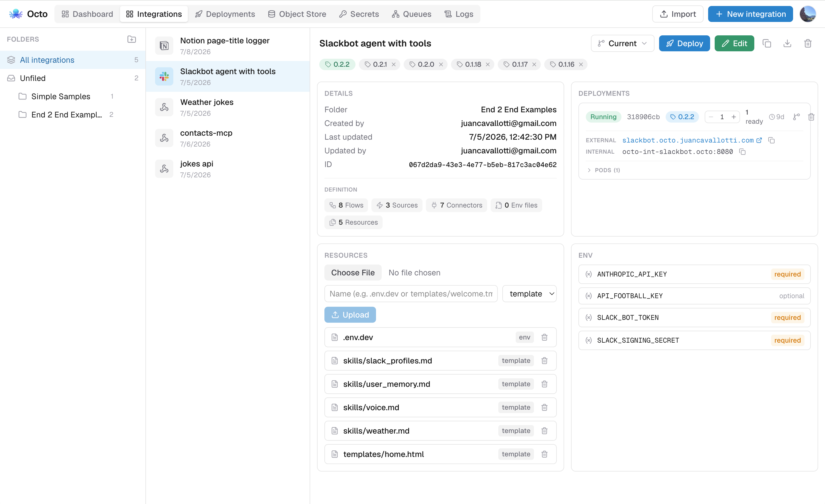Click the branch icon on the deployment row

(x=796, y=117)
